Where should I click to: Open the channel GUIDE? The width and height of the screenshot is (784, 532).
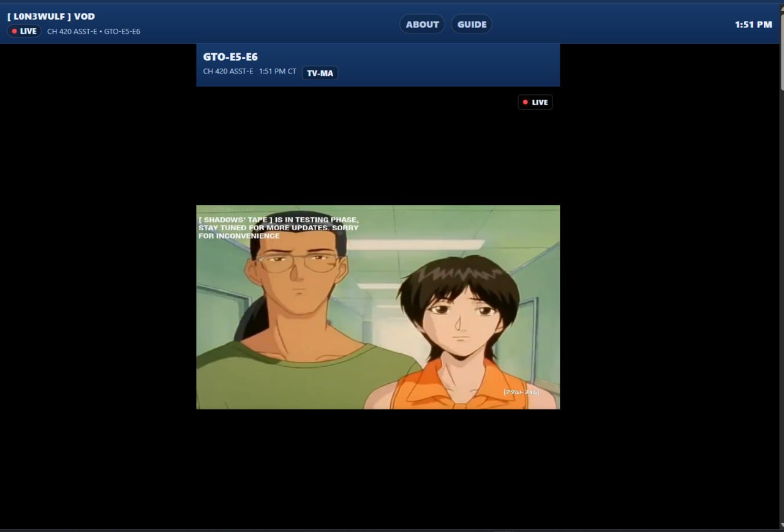(472, 24)
